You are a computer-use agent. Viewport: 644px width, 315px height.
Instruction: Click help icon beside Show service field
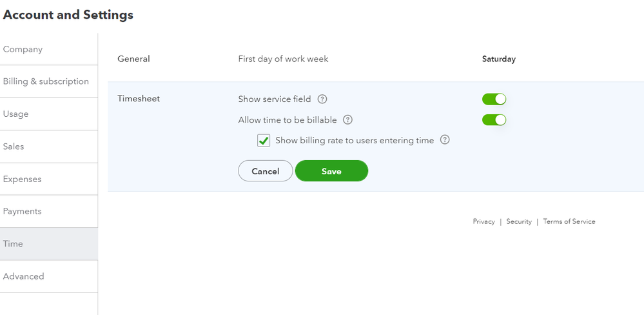322,99
